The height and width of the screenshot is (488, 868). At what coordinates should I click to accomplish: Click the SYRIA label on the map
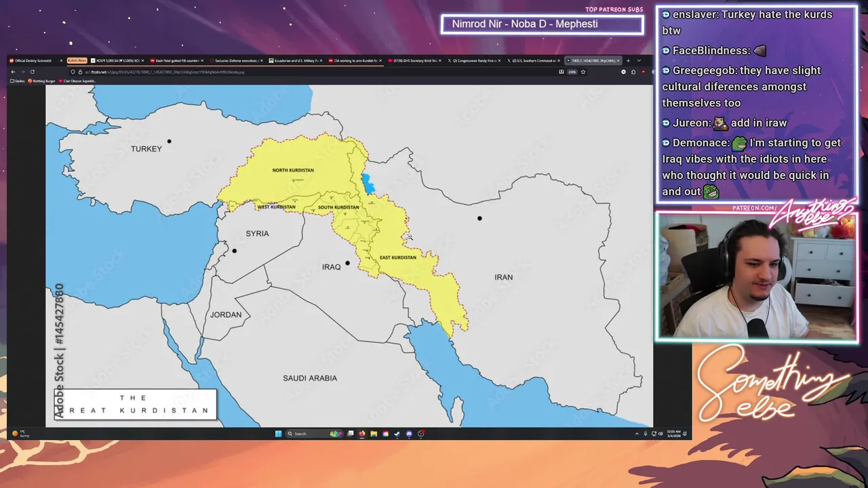257,234
